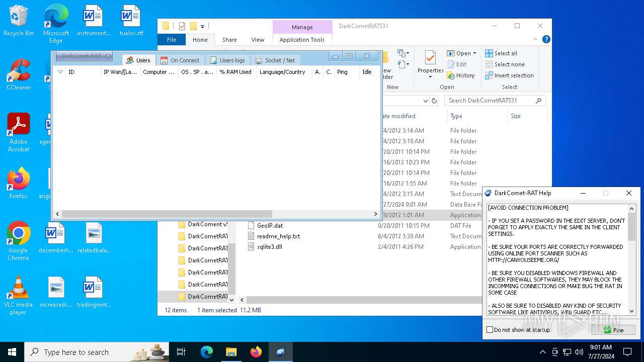Open the notification center icon
The image size is (644, 362).
(x=627, y=352)
